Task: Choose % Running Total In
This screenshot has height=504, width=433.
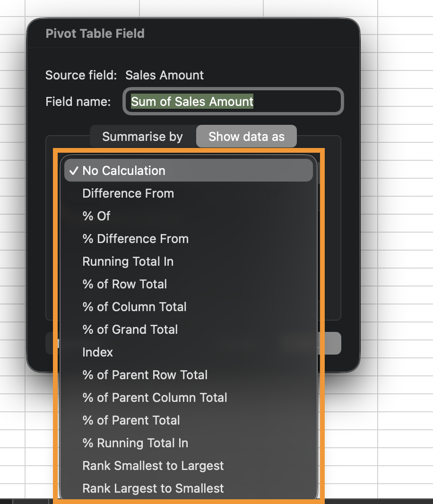Action: tap(135, 443)
